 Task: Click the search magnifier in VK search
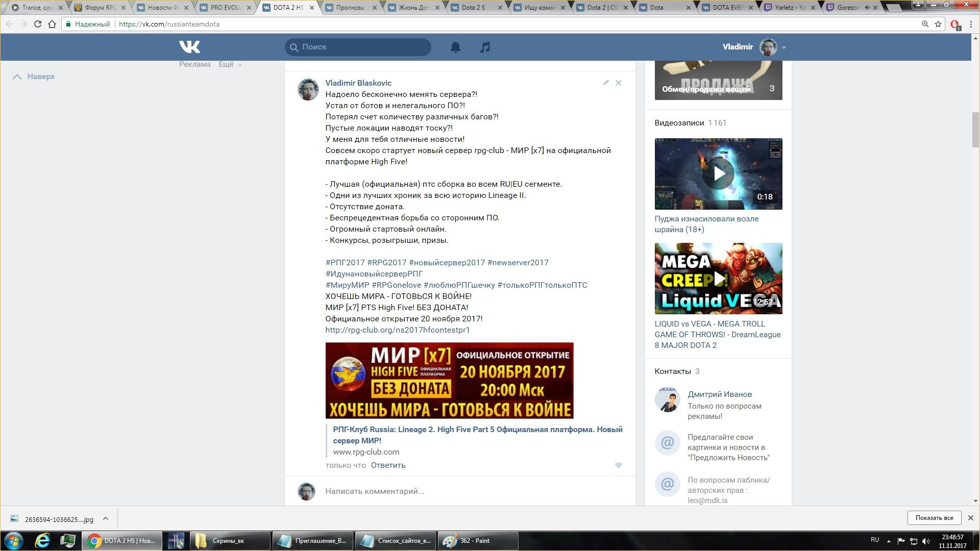pos(294,47)
